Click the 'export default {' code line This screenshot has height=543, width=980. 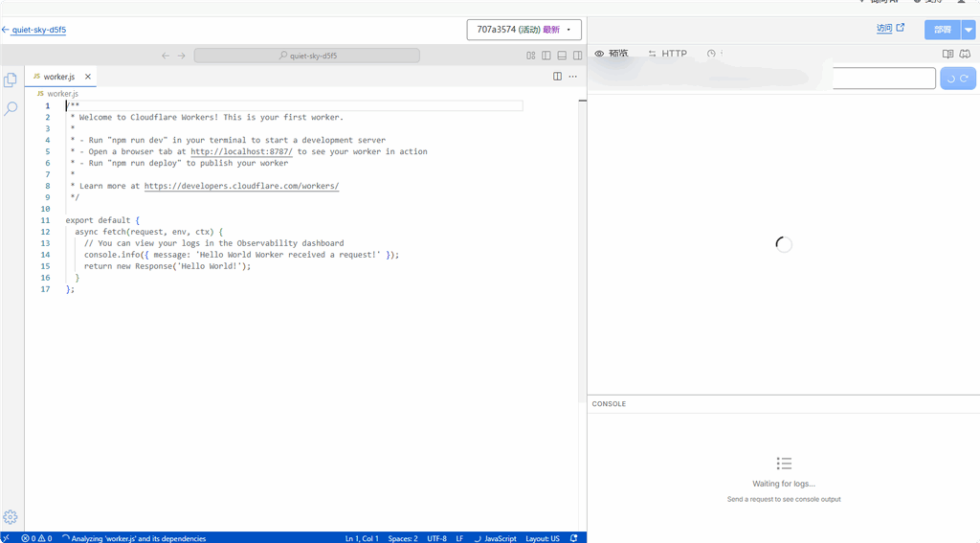102,220
